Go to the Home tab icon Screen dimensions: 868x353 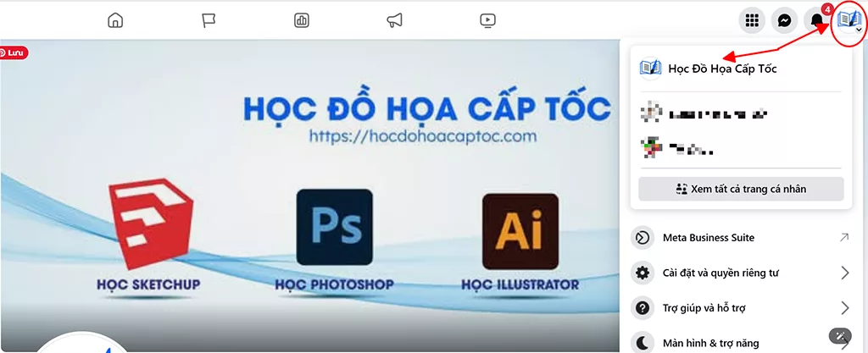coord(115,20)
